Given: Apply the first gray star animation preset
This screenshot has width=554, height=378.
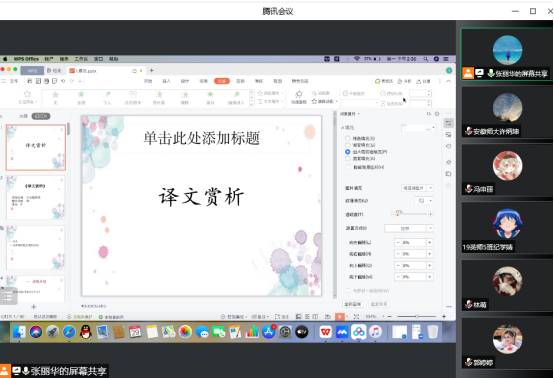Looking at the screenshot, I should coord(55,94).
